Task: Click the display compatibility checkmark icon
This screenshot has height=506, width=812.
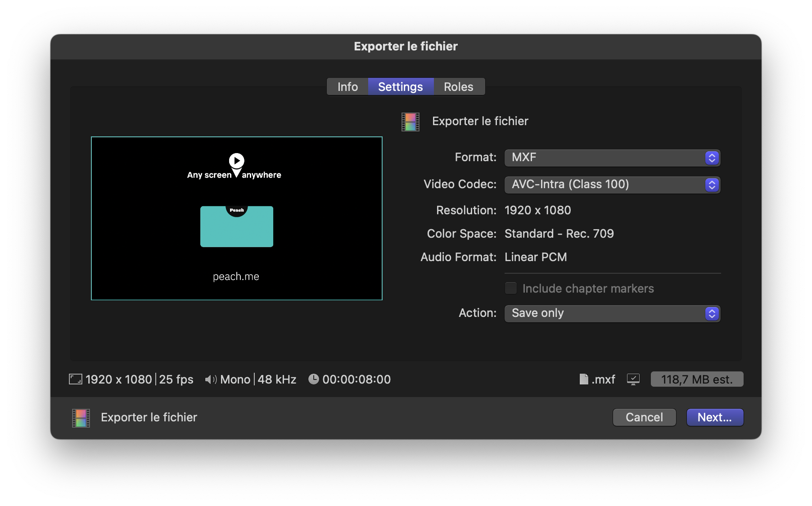Action: (633, 379)
